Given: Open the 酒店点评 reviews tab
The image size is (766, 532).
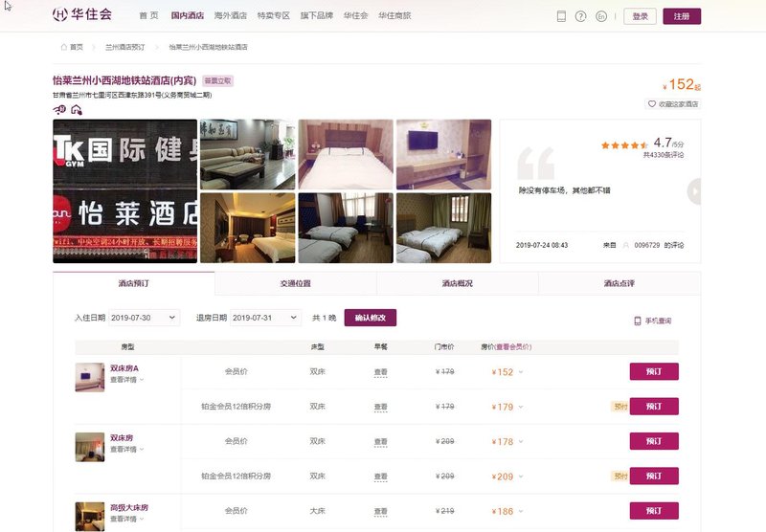Looking at the screenshot, I should 619,284.
